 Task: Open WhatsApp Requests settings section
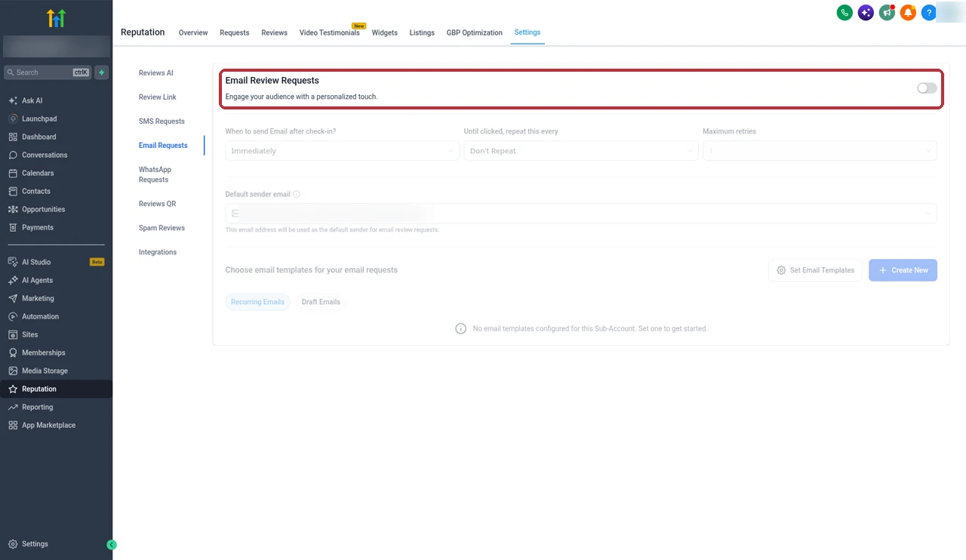(155, 174)
